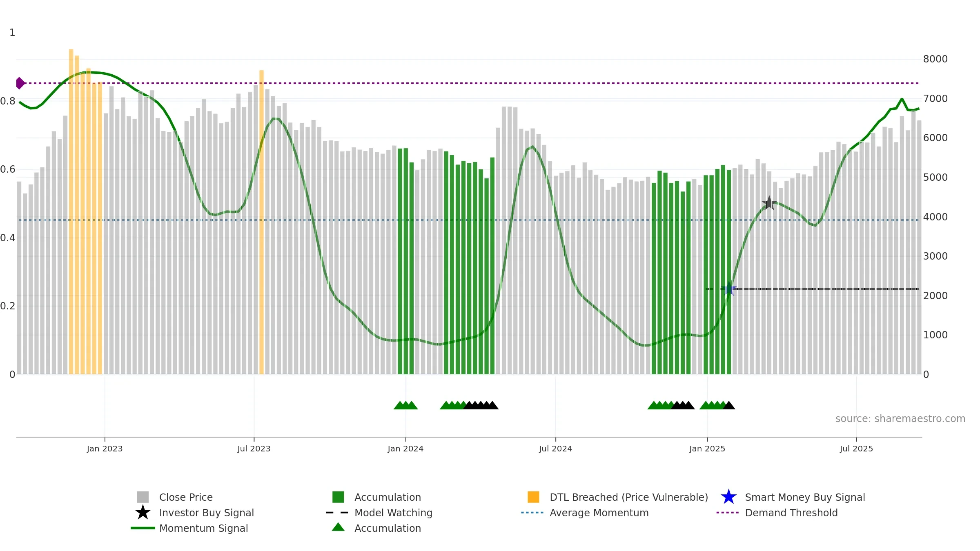Click the Jul 2025 axis label
Viewport: 980px width, 551px height.
pos(856,449)
